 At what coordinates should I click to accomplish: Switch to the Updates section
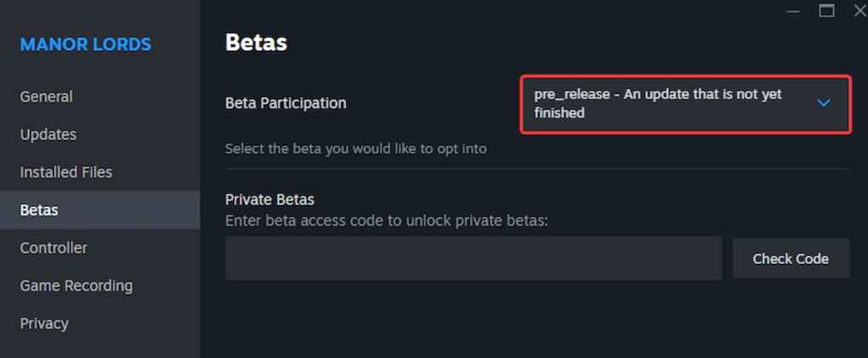click(x=48, y=134)
